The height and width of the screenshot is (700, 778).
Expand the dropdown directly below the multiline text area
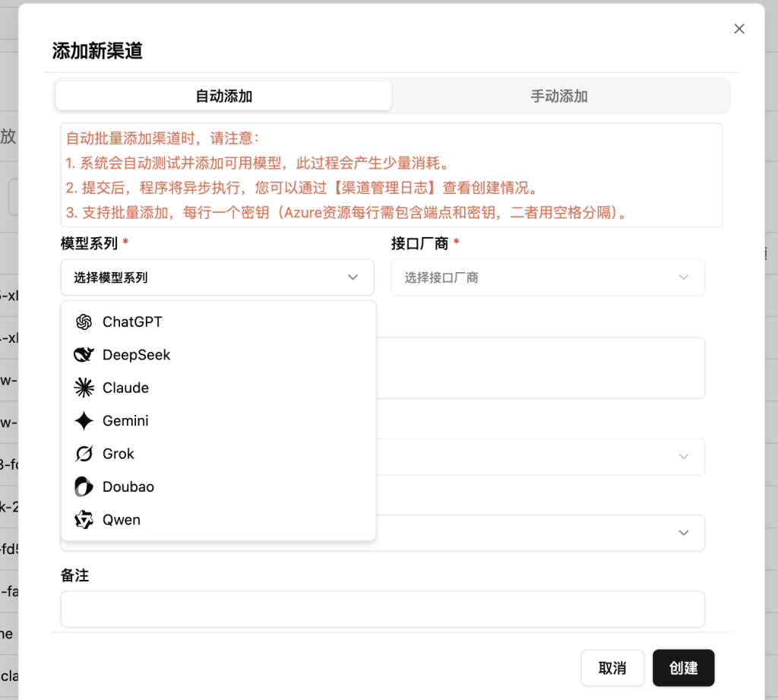540,456
